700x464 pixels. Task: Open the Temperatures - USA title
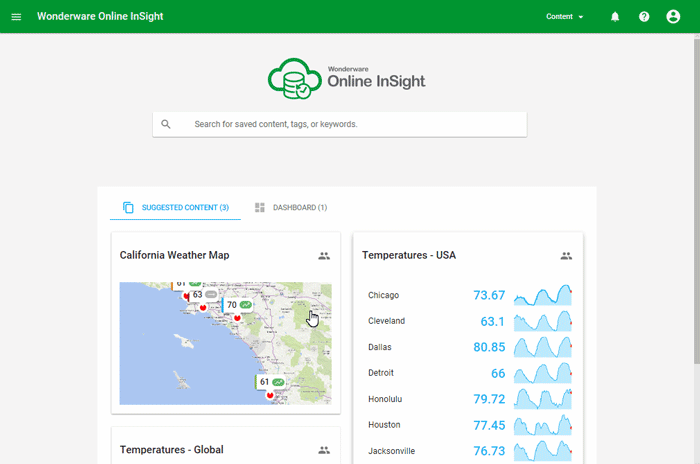[x=409, y=255]
